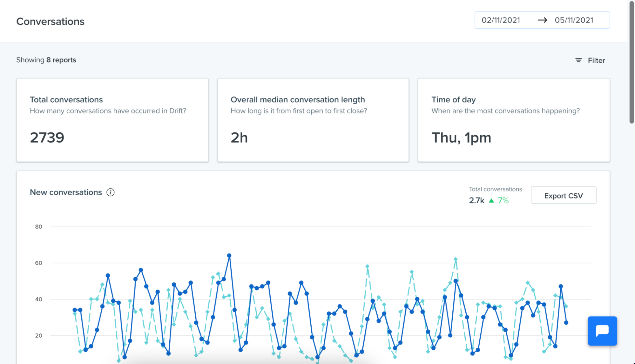Click 'When are the most conversations happening?' text

505,111
